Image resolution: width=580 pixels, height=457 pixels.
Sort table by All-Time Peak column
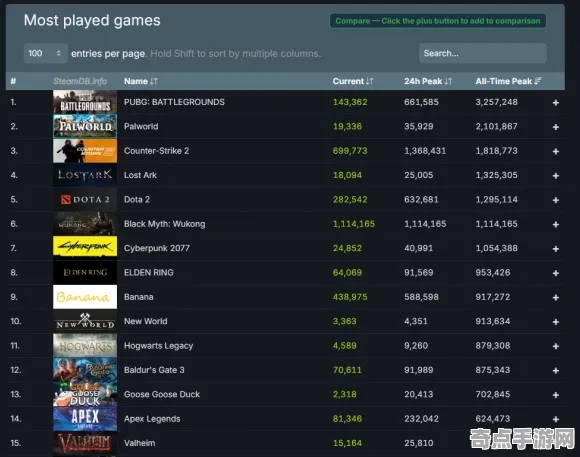(x=509, y=81)
